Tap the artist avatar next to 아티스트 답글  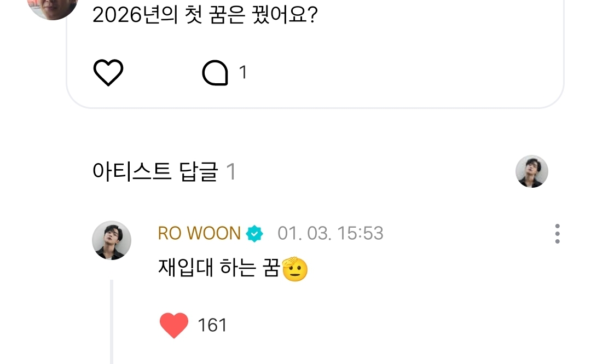[532, 171]
